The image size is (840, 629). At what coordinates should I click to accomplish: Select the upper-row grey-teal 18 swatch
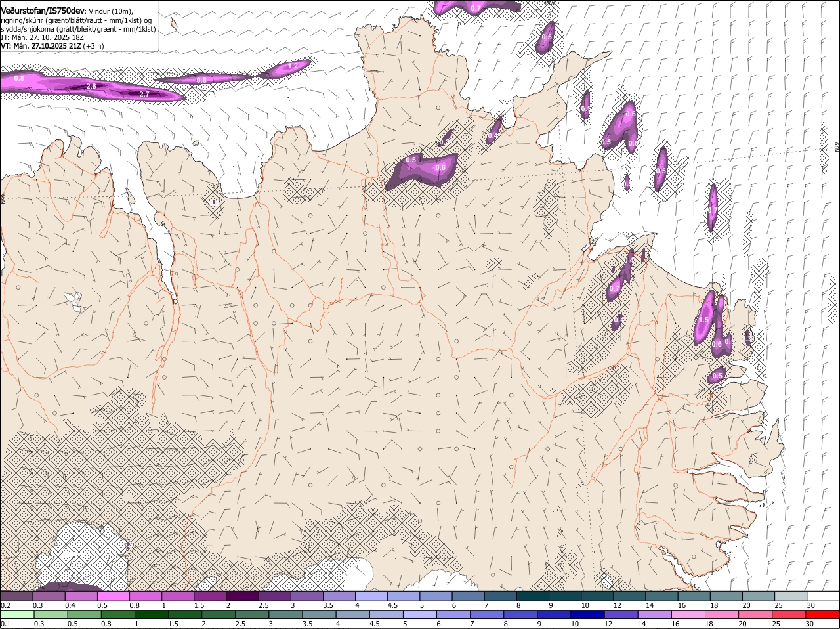(726, 596)
